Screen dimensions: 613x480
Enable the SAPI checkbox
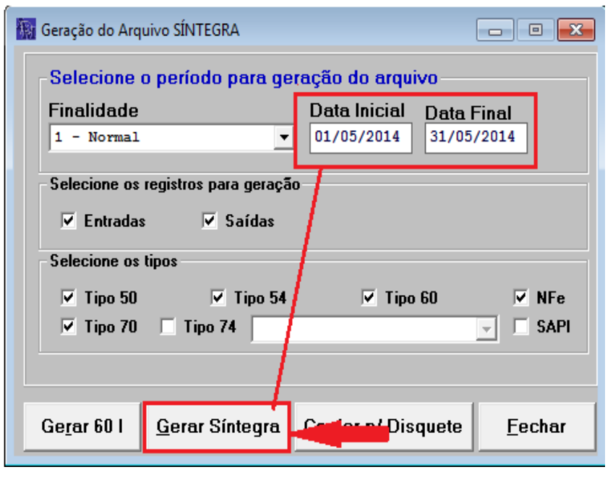click(x=521, y=326)
